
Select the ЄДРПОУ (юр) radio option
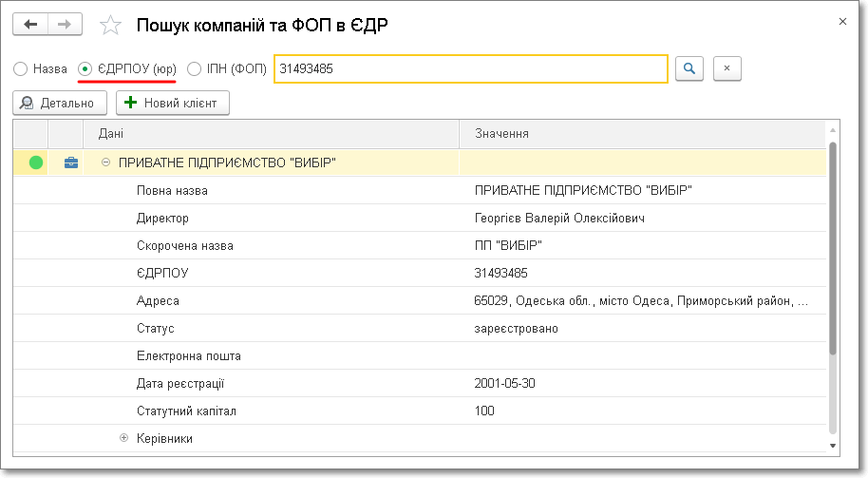tap(85, 69)
